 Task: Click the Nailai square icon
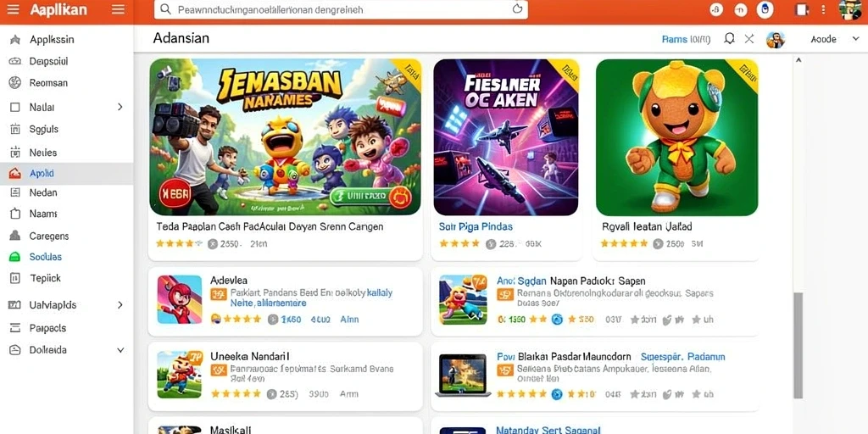coord(15,108)
